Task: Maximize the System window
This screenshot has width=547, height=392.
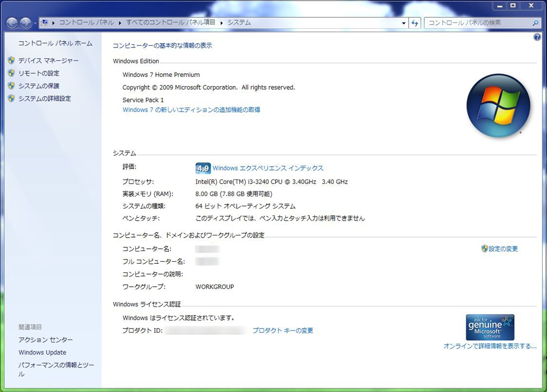Action: point(513,5)
